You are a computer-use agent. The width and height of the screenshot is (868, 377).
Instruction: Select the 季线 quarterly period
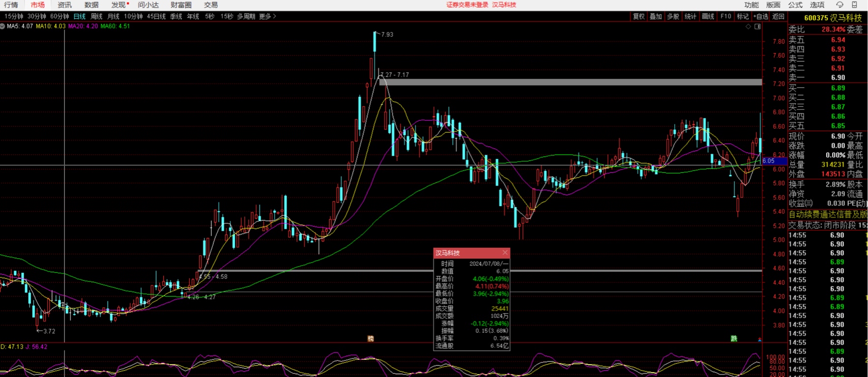176,16
